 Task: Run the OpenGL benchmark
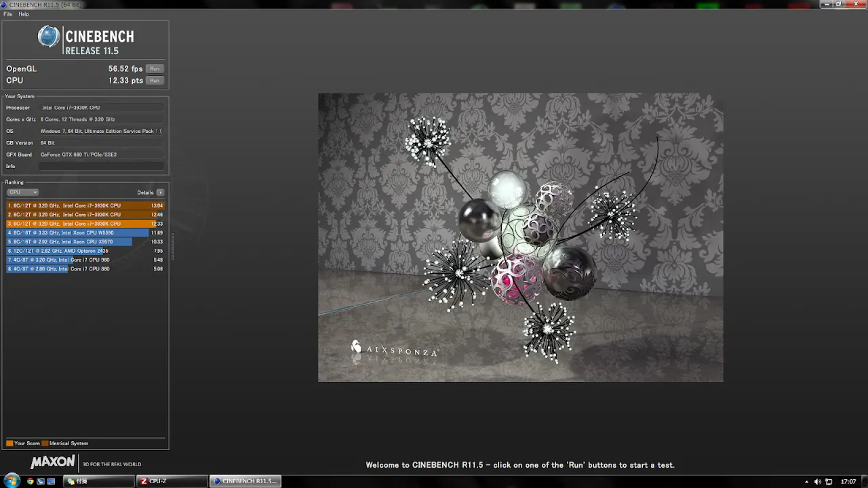pos(155,68)
